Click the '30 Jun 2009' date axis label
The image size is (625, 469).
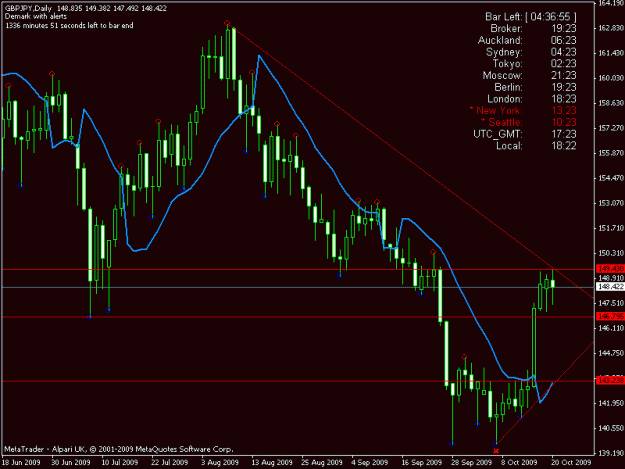[71, 463]
